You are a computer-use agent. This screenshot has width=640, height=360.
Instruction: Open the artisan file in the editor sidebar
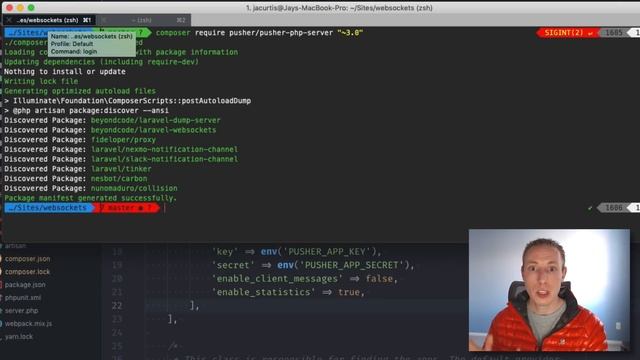[16, 246]
